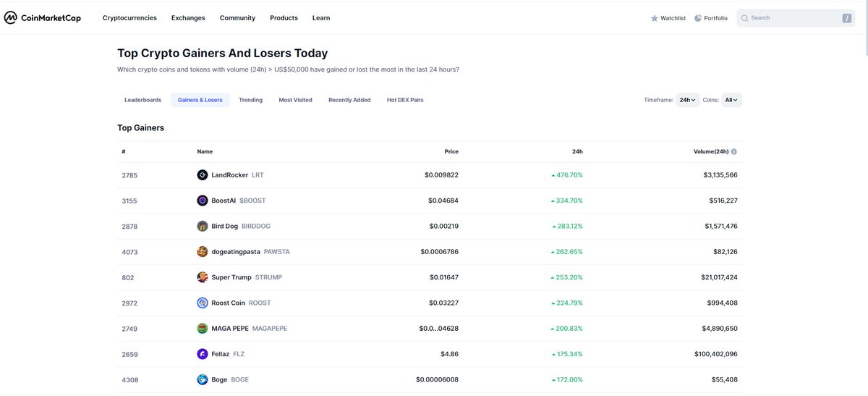868x396 pixels.
Task: Click the dogeatingpasta coin icon
Action: coord(203,252)
